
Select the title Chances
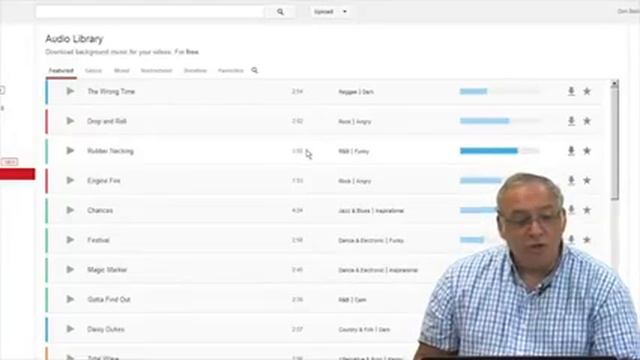[x=100, y=210]
